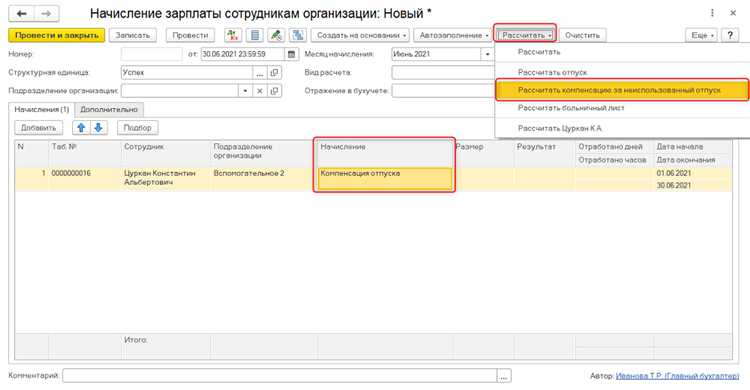Viewport: 750px width, 390px height.
Task: Select cell Компенсация отпуска
Action: point(384,179)
